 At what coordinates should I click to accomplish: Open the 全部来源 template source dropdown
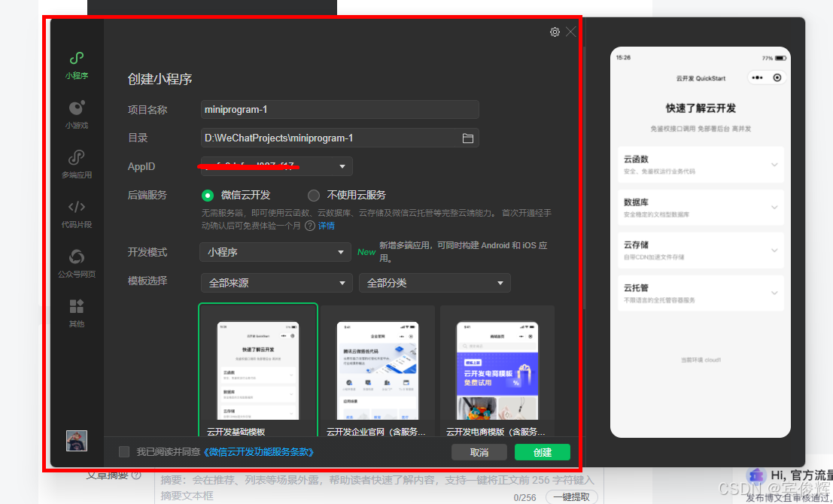(x=276, y=283)
